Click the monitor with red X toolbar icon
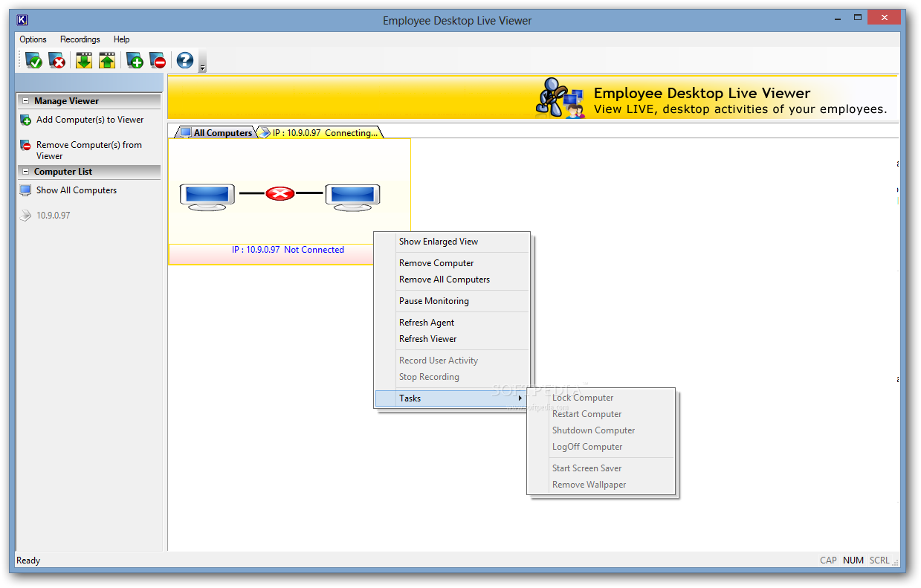This screenshot has width=921, height=588. pyautogui.click(x=56, y=61)
